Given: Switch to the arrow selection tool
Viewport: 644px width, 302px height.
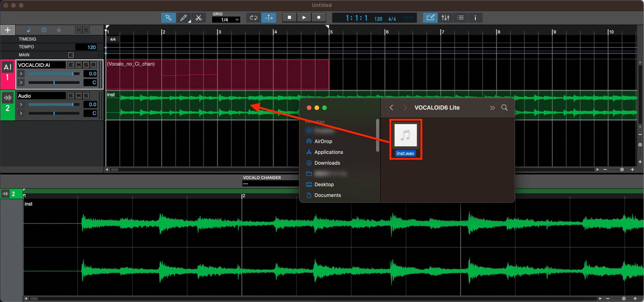Looking at the screenshot, I should pyautogui.click(x=169, y=18).
